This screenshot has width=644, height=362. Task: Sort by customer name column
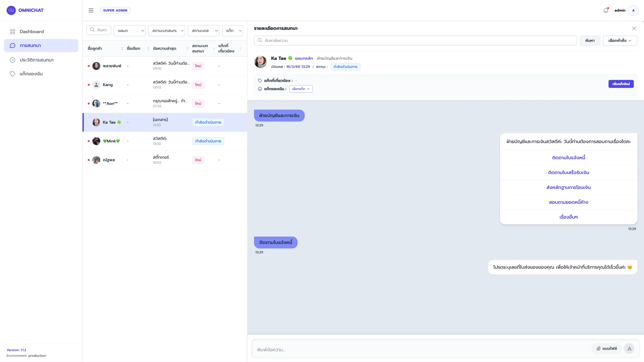122,48
